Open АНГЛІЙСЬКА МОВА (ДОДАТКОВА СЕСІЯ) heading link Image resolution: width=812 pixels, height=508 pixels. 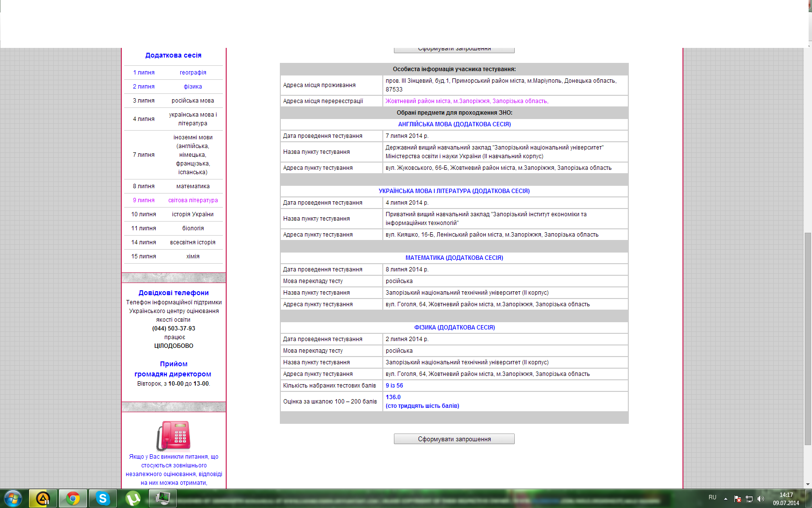(454, 124)
